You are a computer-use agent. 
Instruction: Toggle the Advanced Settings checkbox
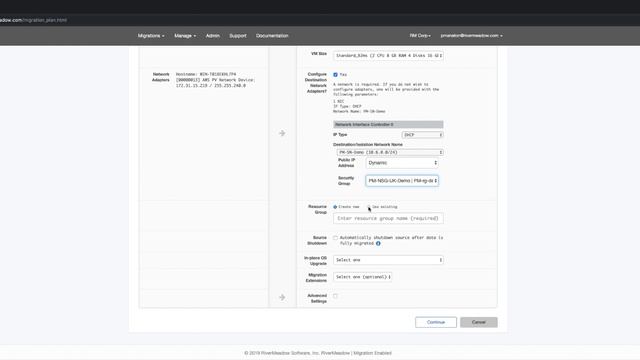tap(336, 296)
